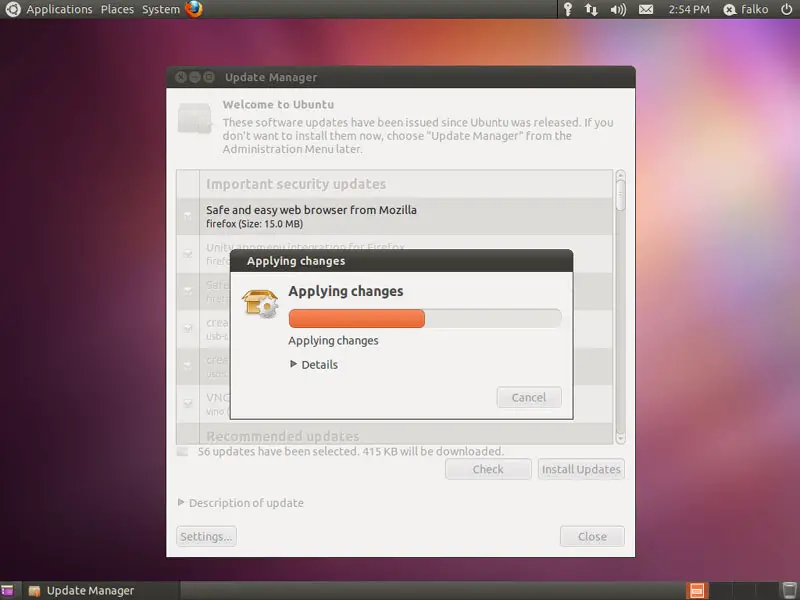Cancel the Applying changes operation

click(529, 397)
